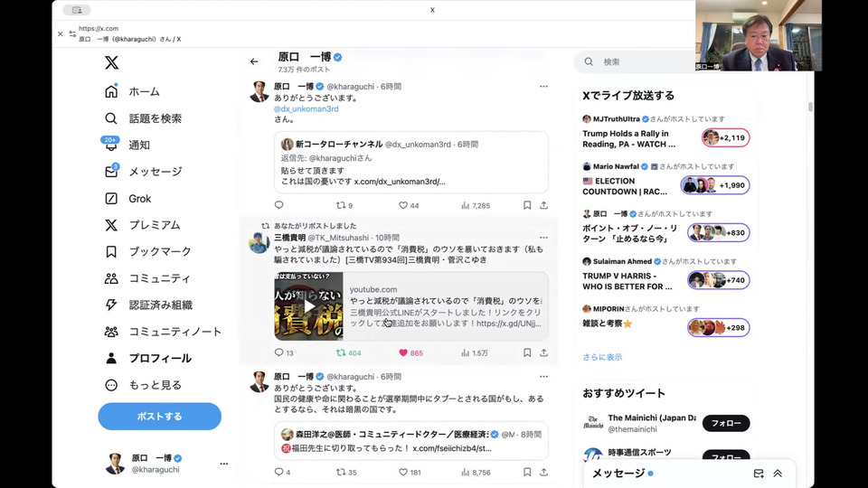Expand the メッセージ drawer
The image size is (868, 488).
point(778,473)
